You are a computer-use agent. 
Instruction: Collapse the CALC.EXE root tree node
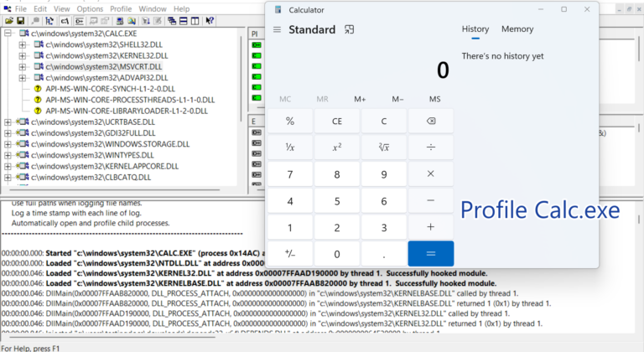coord(8,34)
